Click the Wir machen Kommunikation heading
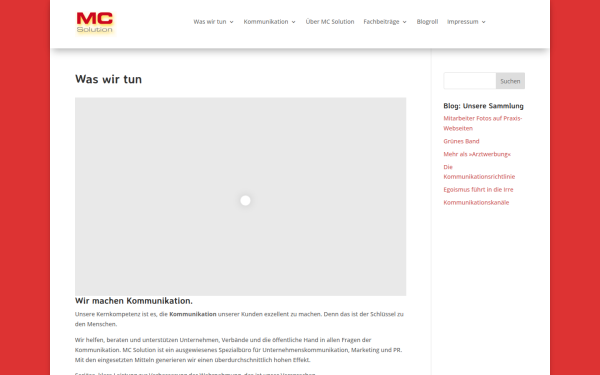Image resolution: width=600 pixels, height=375 pixels. coord(134,301)
